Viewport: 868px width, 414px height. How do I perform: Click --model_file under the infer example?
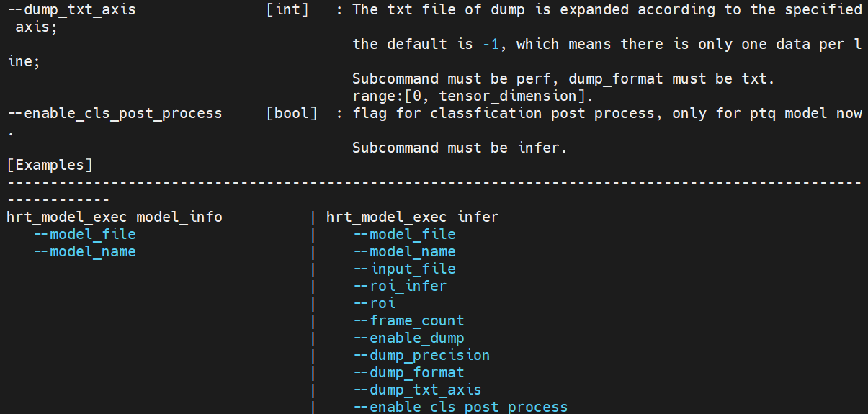point(404,235)
